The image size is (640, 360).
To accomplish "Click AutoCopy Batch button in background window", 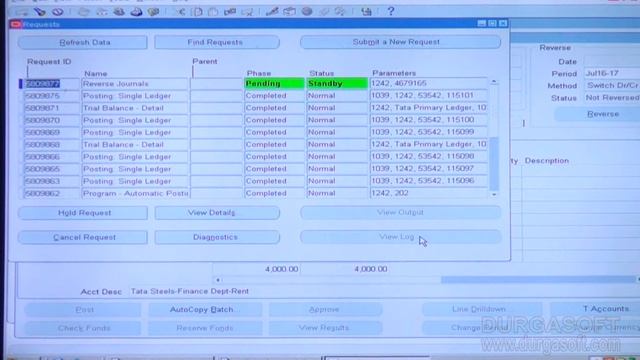I will [x=204, y=309].
